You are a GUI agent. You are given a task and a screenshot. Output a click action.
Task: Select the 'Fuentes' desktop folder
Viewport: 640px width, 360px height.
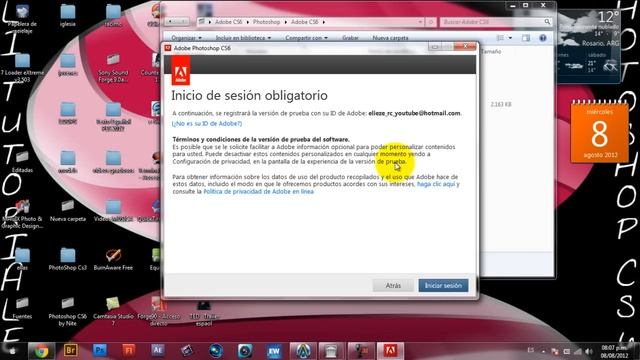pos(22,307)
